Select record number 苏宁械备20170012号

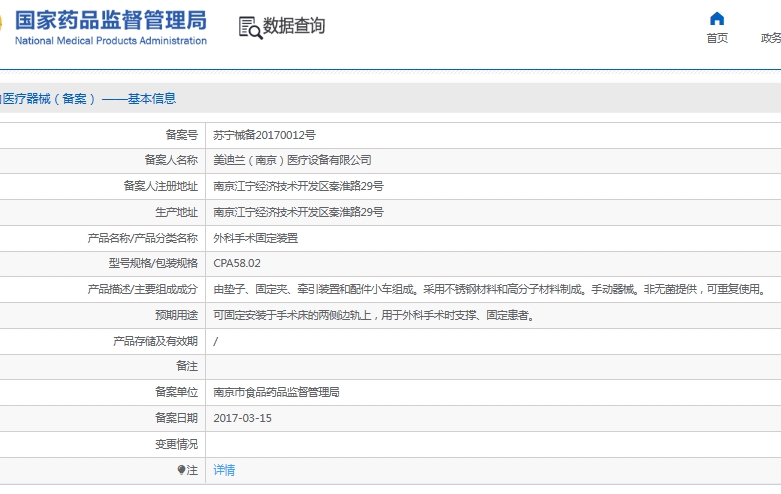pyautogui.click(x=264, y=134)
